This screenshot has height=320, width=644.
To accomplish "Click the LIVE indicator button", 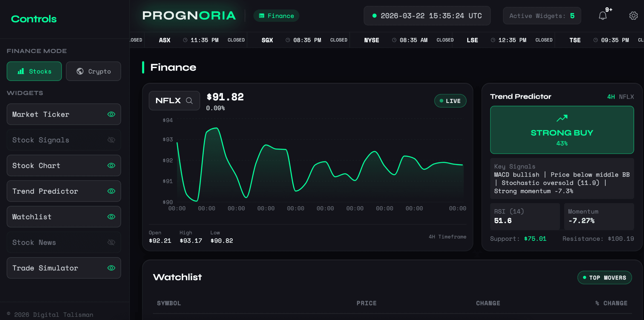I will (x=450, y=101).
